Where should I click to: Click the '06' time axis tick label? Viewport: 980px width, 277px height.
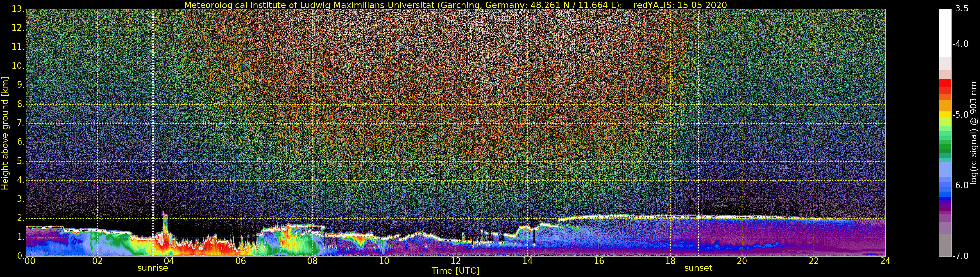pyautogui.click(x=240, y=261)
